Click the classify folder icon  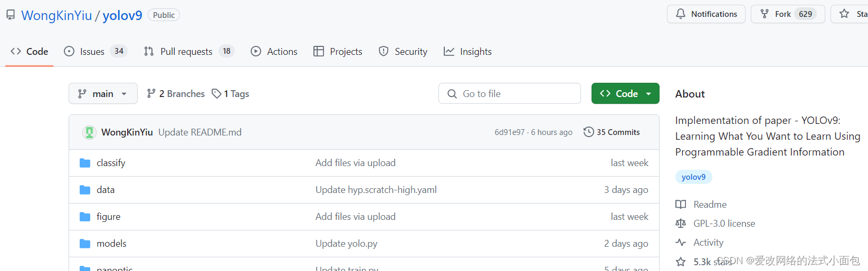point(85,163)
